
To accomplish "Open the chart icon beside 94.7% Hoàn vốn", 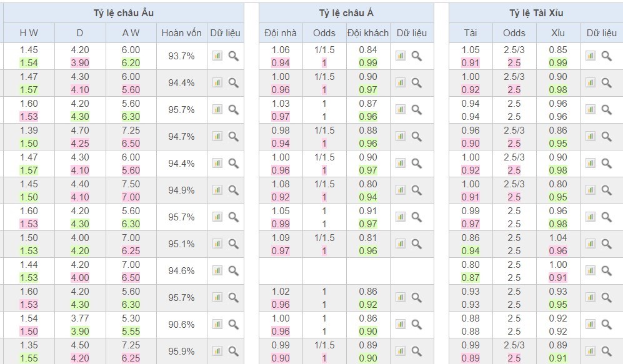I will (217, 137).
